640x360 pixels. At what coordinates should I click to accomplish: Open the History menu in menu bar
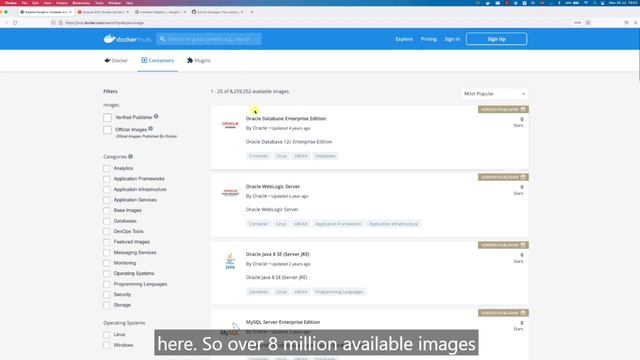coord(62,3)
